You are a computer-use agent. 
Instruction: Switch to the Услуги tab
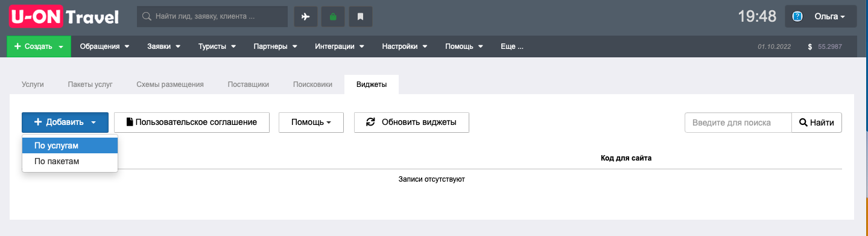tap(33, 85)
